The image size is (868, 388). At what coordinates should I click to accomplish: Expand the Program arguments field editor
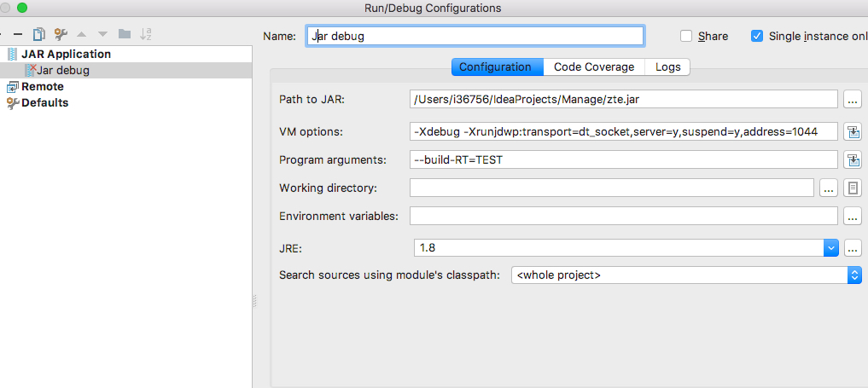point(853,159)
